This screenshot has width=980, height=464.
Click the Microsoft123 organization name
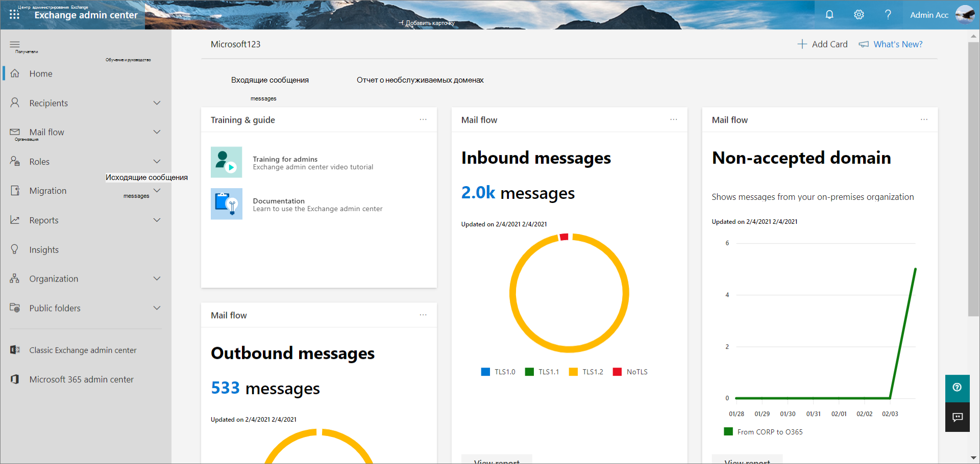click(x=235, y=44)
